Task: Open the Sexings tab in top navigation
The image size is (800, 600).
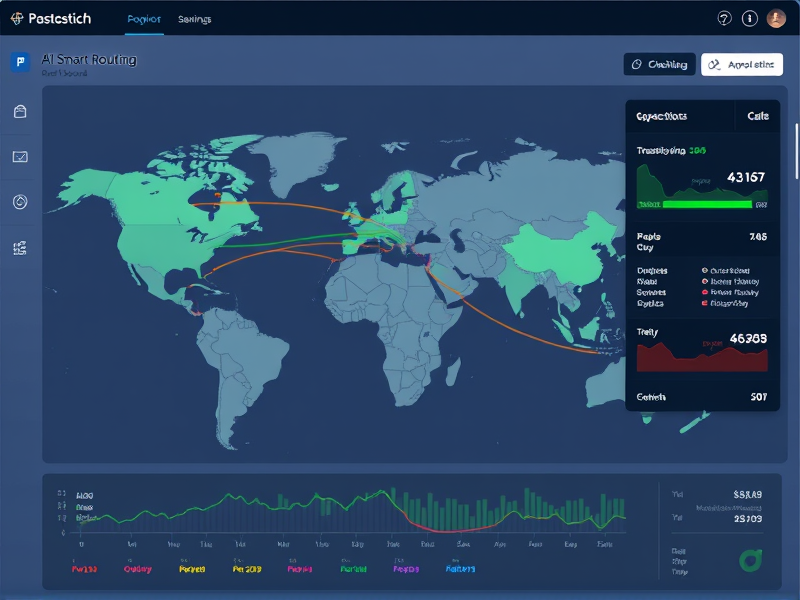Action: [x=194, y=19]
